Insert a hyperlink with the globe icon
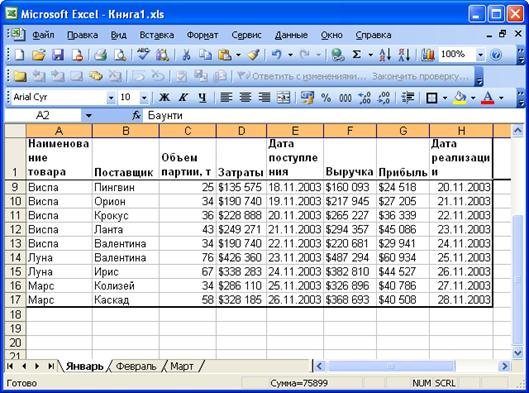The width and height of the screenshot is (529, 393). pyautogui.click(x=337, y=54)
